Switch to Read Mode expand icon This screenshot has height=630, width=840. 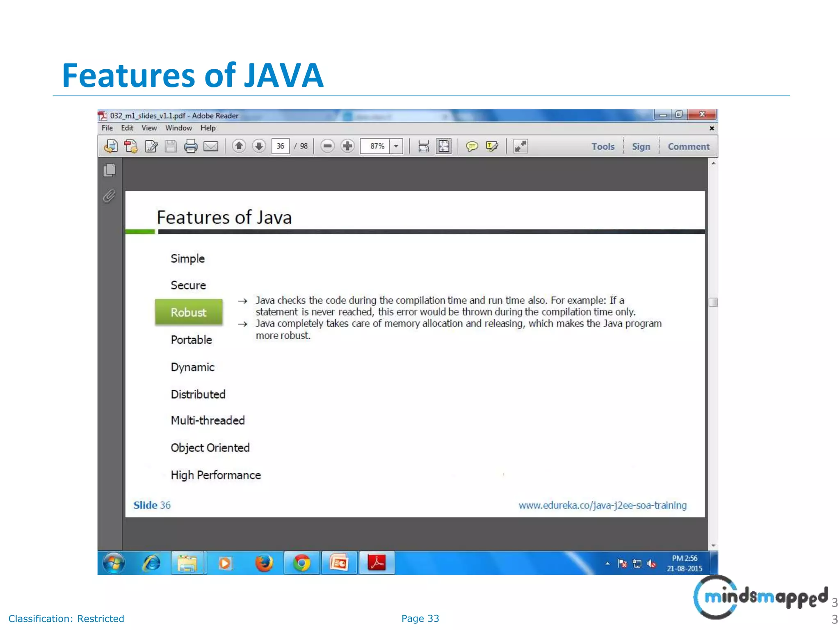(520, 146)
